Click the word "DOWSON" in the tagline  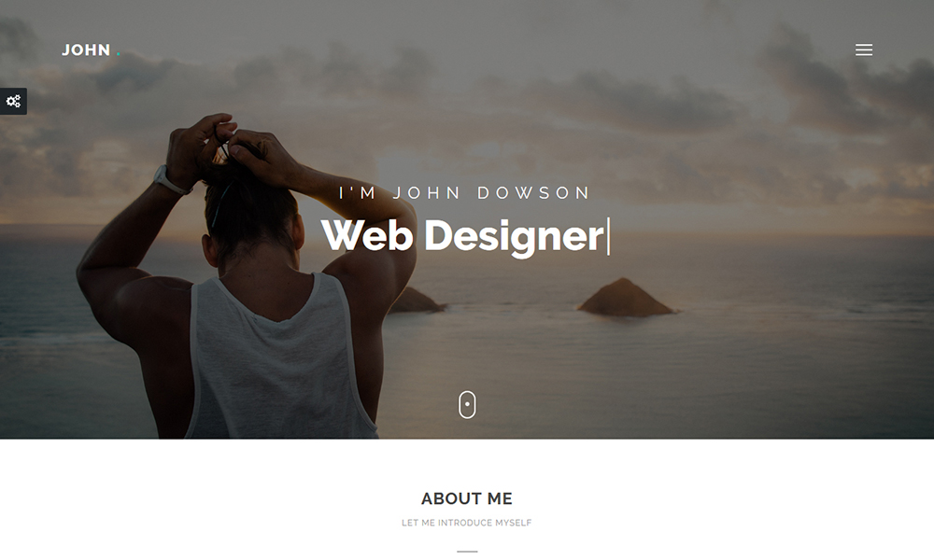click(533, 193)
